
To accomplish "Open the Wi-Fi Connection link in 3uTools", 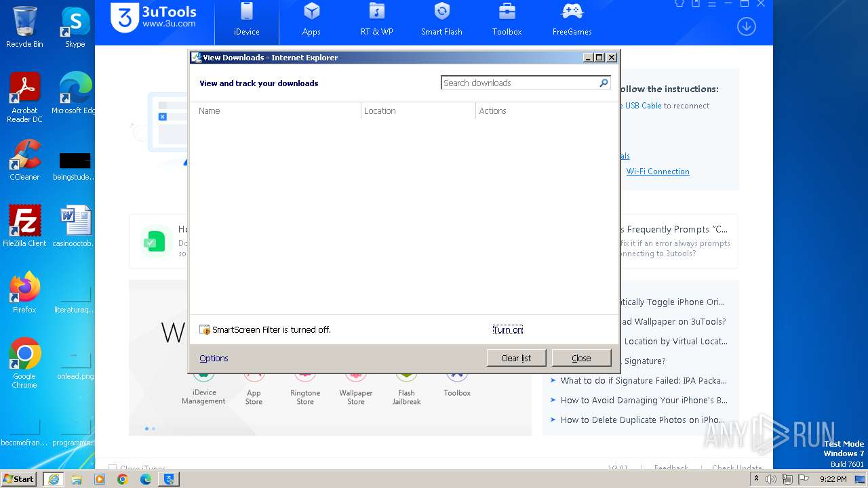I will [658, 171].
